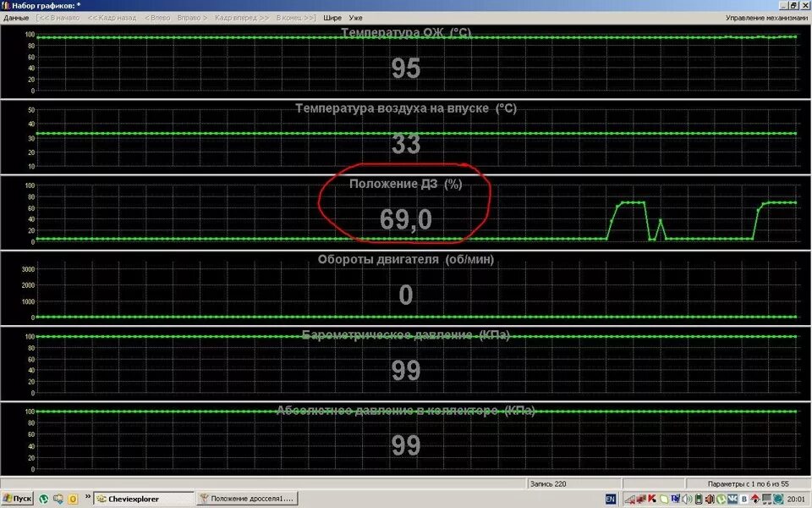Click the throttle position value 69,0
812x508 pixels.
pos(405,219)
